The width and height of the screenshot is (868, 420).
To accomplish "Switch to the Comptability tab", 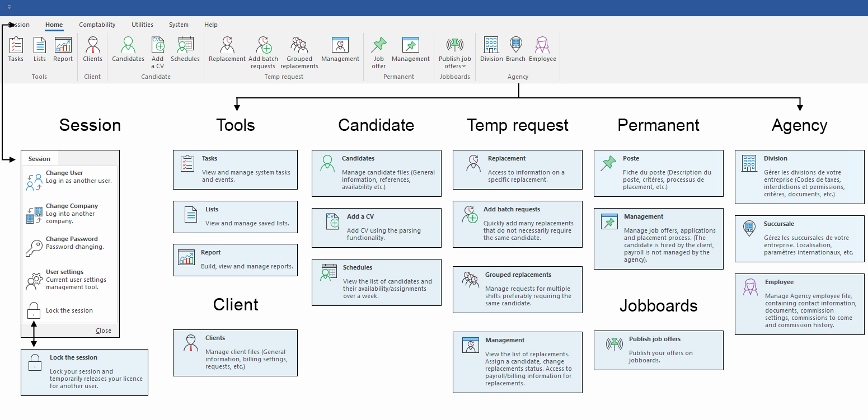I will pos(97,25).
